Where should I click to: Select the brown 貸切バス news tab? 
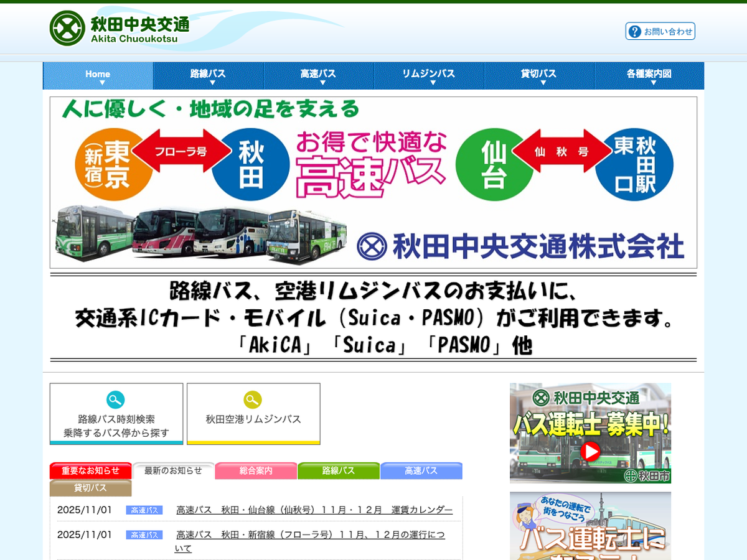coord(90,488)
